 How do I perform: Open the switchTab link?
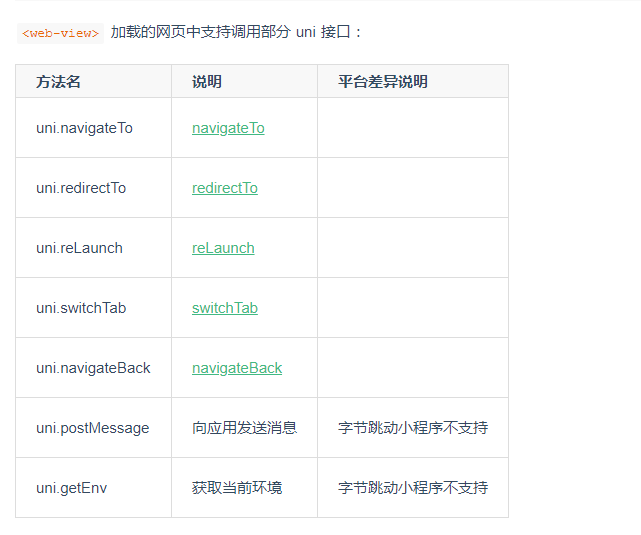coord(225,308)
